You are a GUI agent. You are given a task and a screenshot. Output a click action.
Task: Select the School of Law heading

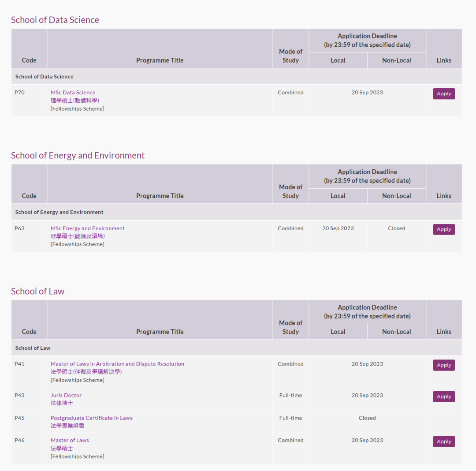(37, 292)
